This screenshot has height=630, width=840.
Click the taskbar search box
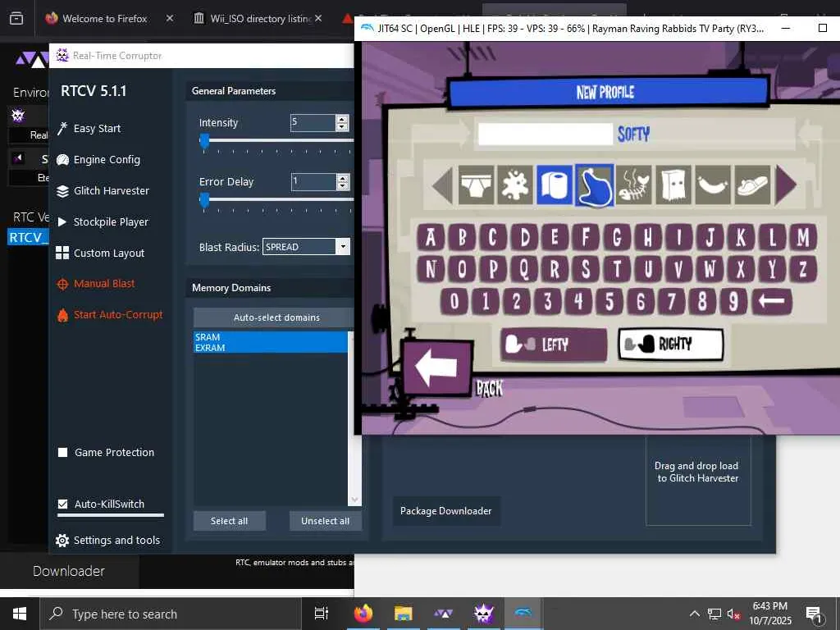coord(171,614)
